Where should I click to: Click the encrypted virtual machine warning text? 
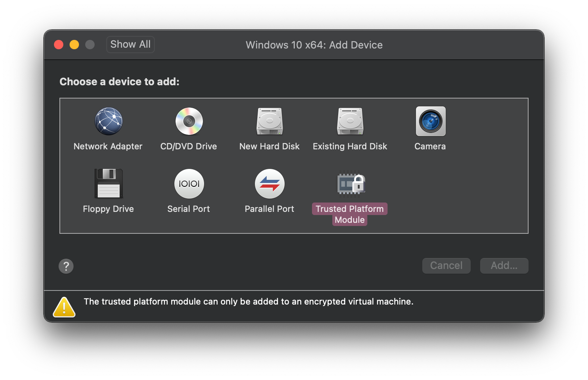(x=248, y=301)
